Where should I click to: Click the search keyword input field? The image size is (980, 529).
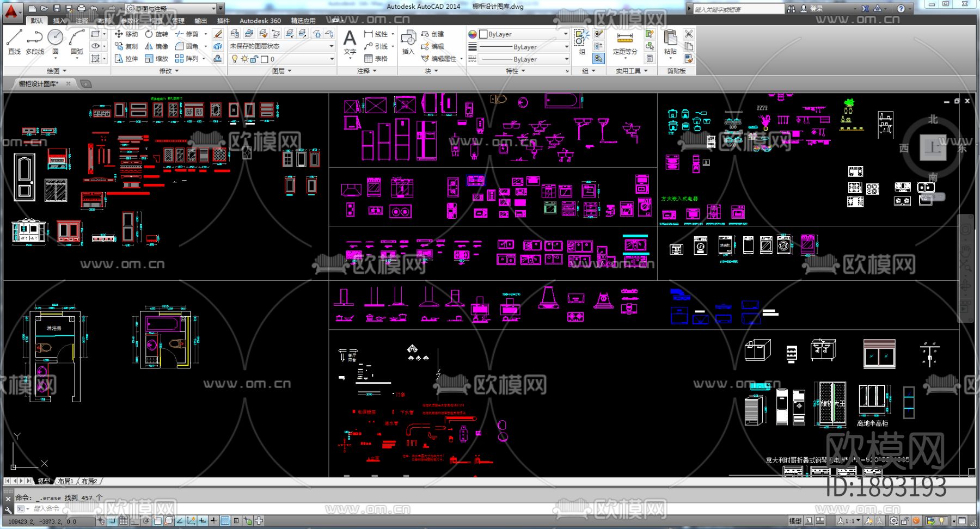point(738,9)
